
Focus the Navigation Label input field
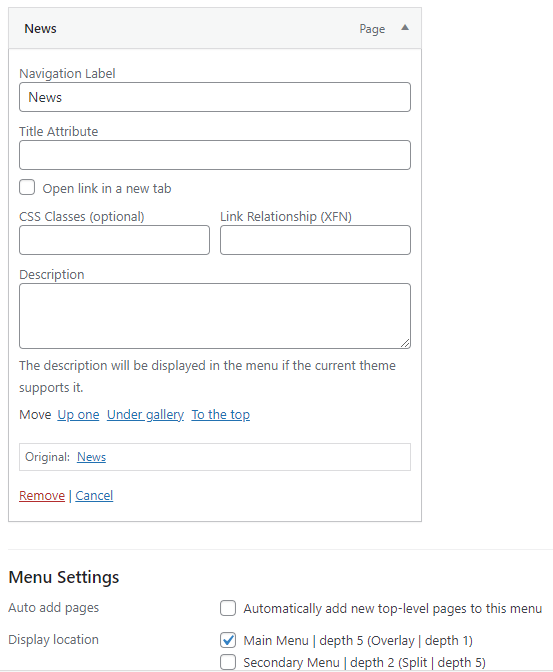(215, 97)
